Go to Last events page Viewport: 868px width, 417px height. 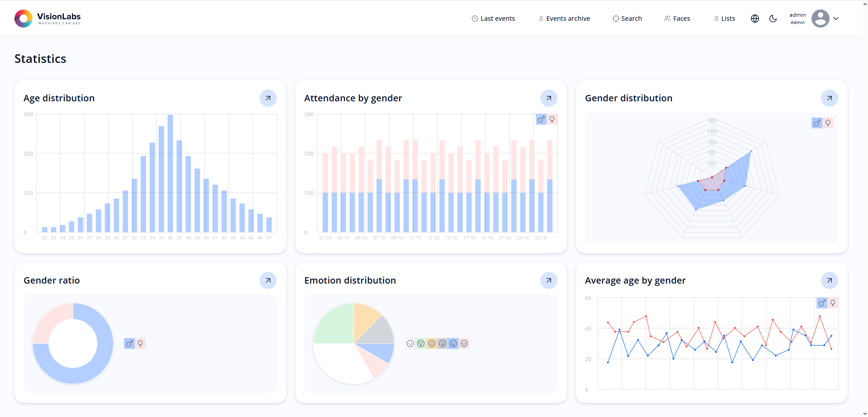coord(493,19)
